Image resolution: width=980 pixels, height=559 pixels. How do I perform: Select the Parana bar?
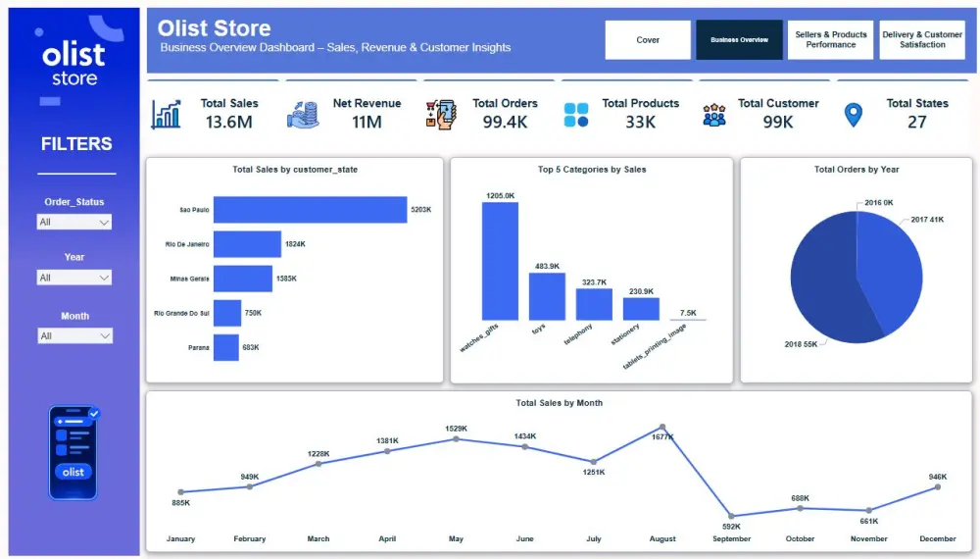(226, 347)
